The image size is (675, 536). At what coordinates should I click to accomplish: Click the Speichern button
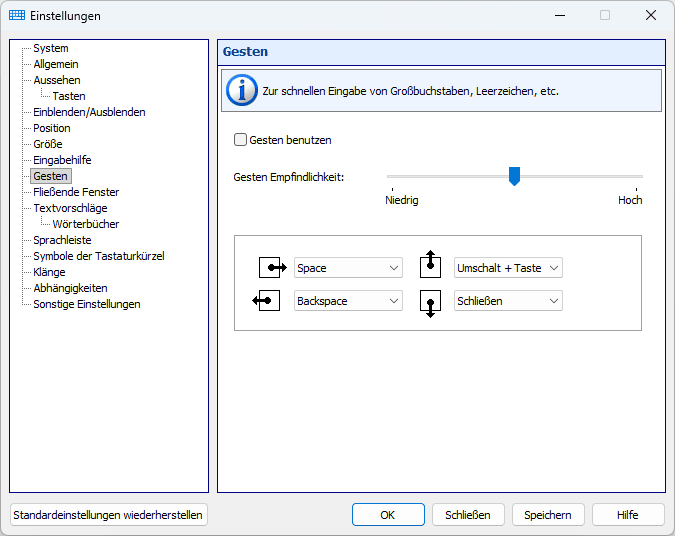[x=548, y=515]
